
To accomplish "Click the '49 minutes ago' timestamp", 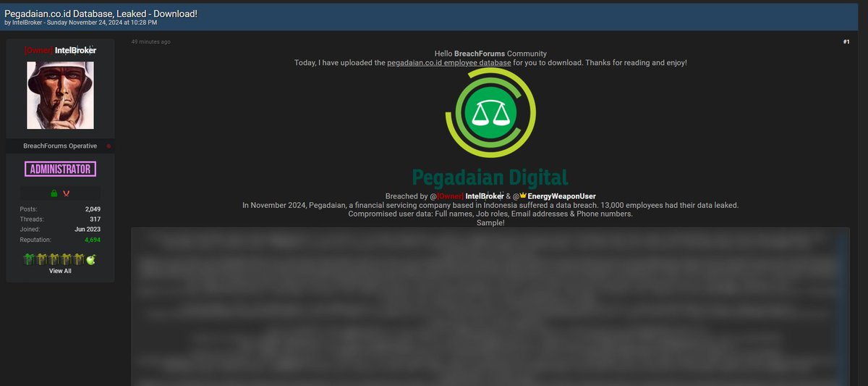I will click(x=150, y=42).
